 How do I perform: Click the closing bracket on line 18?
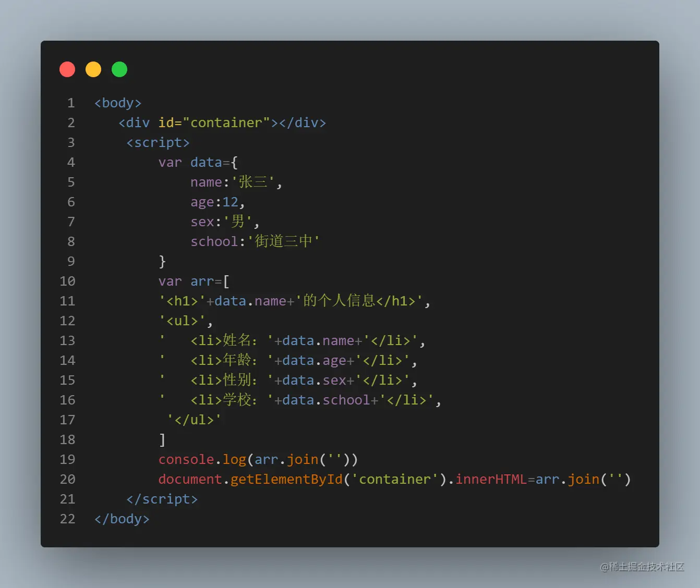162,439
